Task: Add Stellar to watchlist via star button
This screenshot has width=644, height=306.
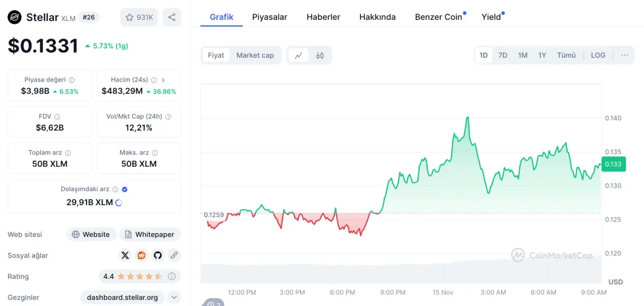Action: pyautogui.click(x=139, y=18)
